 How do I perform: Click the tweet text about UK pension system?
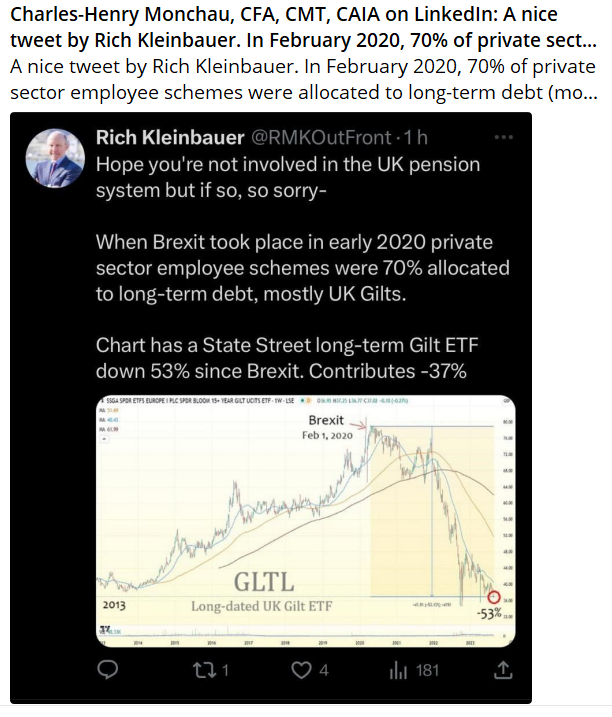[x=288, y=176]
